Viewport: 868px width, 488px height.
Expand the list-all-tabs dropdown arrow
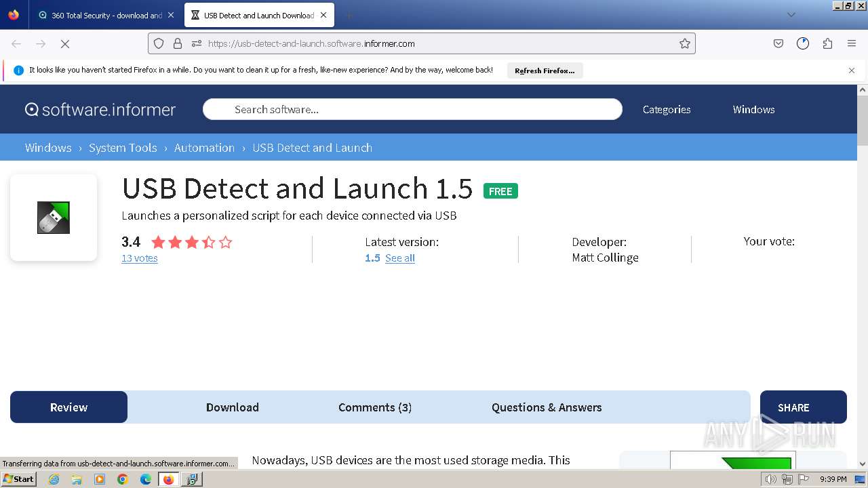pyautogui.click(x=791, y=15)
